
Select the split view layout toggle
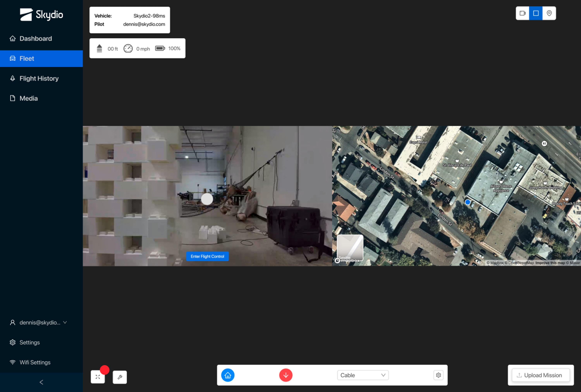click(535, 13)
